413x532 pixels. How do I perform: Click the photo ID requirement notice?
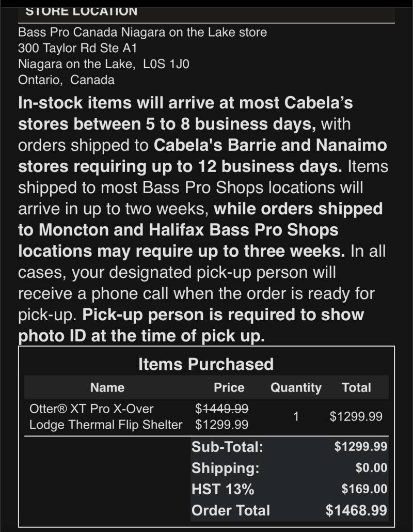coord(191,325)
